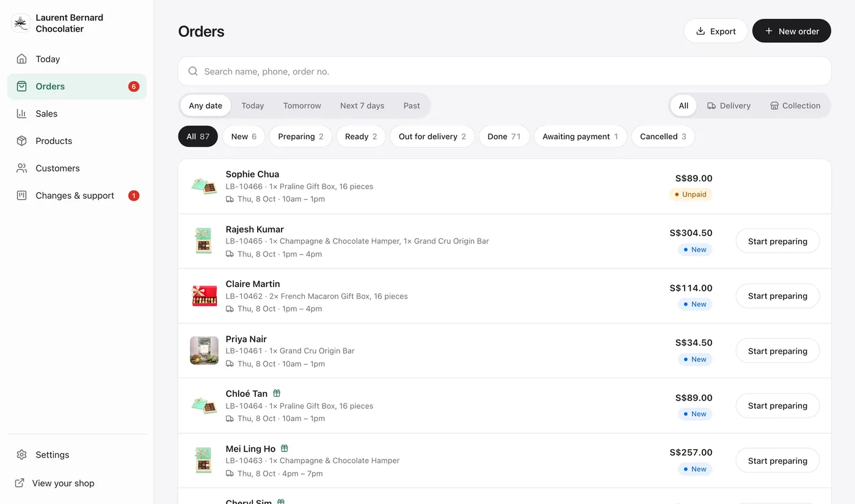
Task: Filter orders to Today
Action: click(253, 106)
